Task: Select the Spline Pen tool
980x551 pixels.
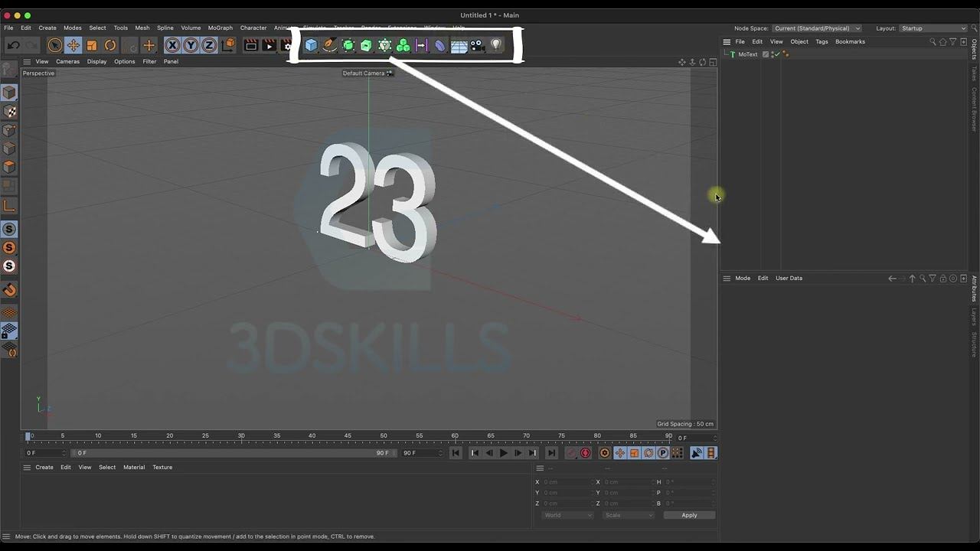Action: (x=329, y=46)
